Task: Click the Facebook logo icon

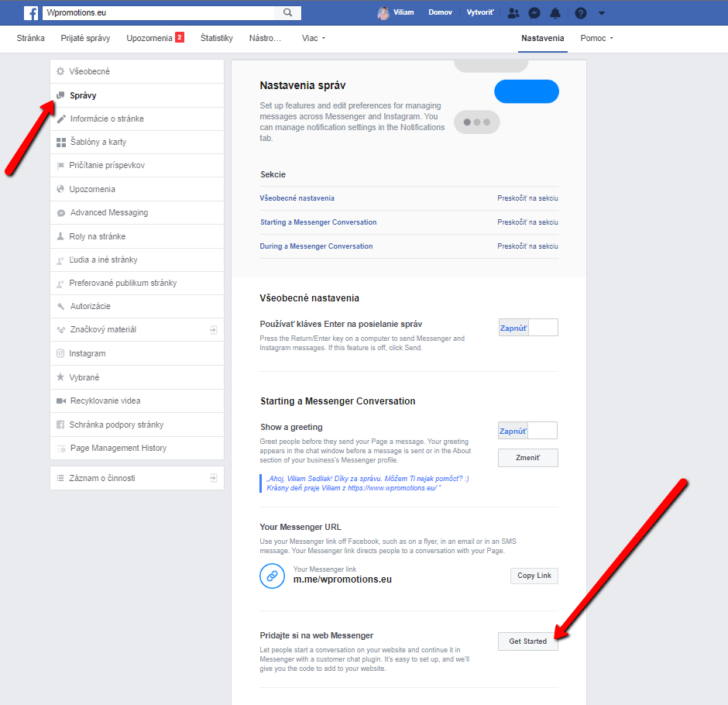Action: [x=31, y=13]
